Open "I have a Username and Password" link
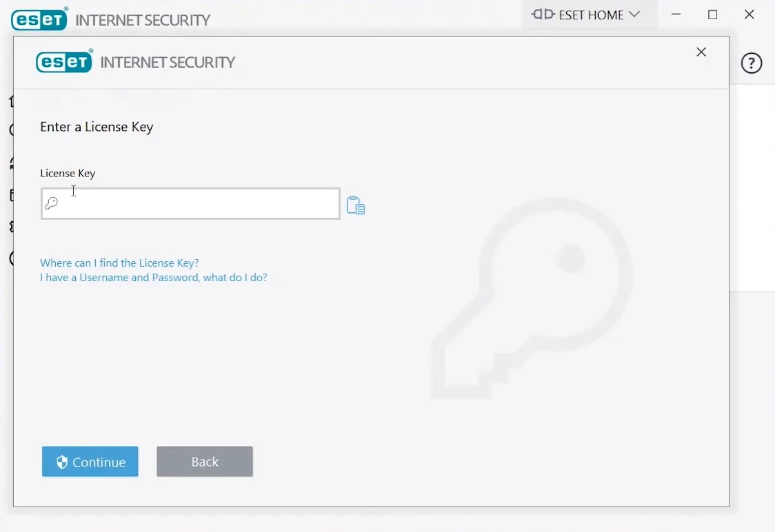Image resolution: width=775 pixels, height=532 pixels. [x=154, y=278]
